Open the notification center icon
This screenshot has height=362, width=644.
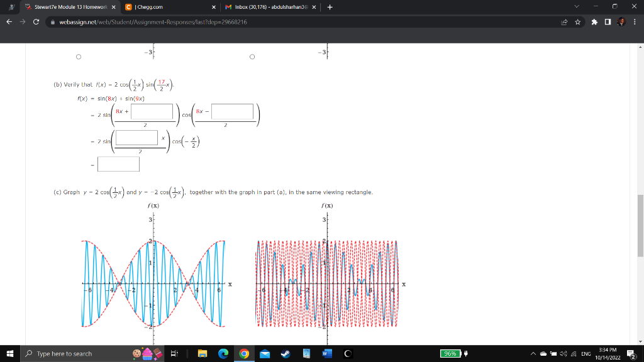point(631,353)
